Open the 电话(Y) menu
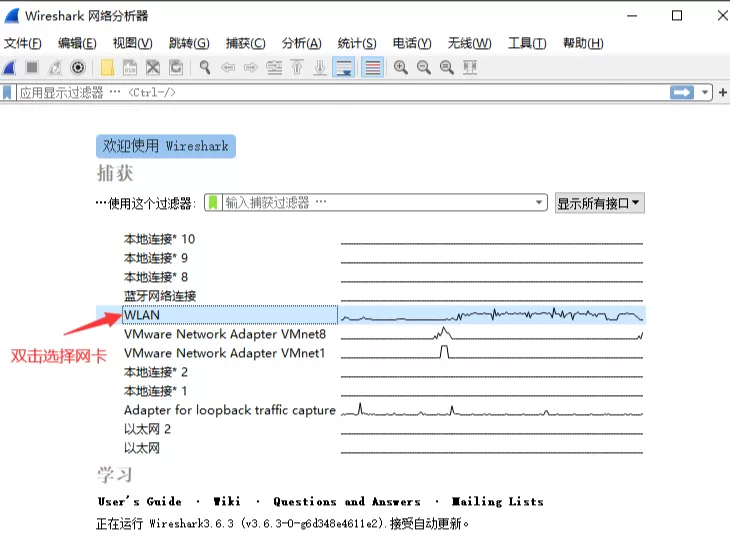 [412, 43]
